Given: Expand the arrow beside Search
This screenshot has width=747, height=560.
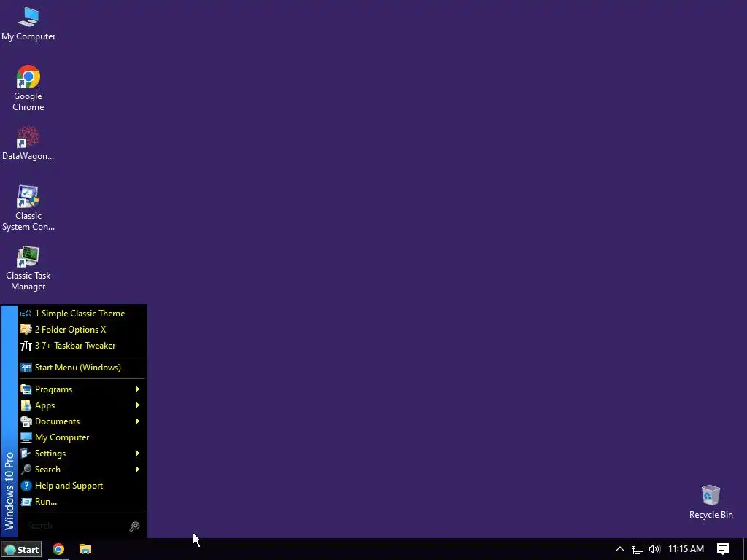Looking at the screenshot, I should coord(138,470).
